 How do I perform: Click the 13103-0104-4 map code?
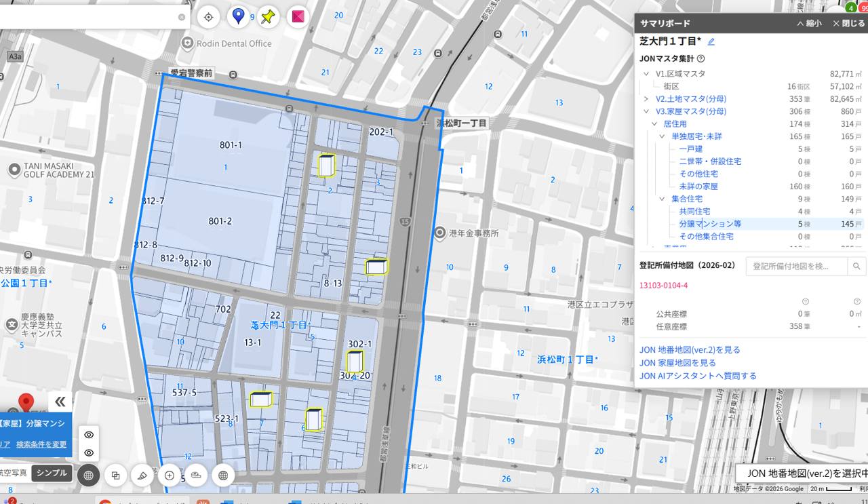click(663, 286)
